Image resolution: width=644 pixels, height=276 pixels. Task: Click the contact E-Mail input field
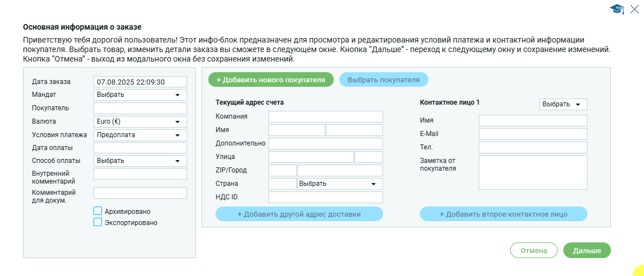(533, 134)
